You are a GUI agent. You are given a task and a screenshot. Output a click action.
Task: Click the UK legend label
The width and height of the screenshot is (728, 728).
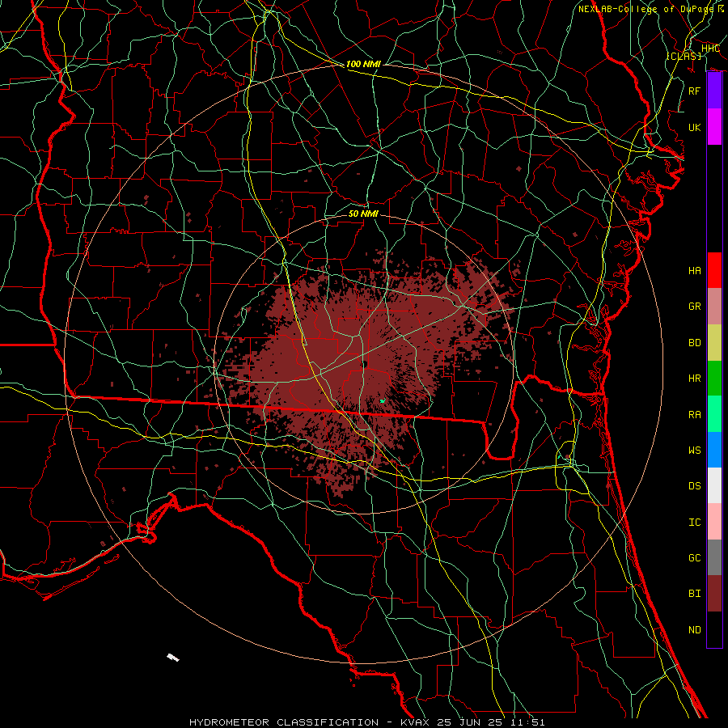click(x=694, y=127)
